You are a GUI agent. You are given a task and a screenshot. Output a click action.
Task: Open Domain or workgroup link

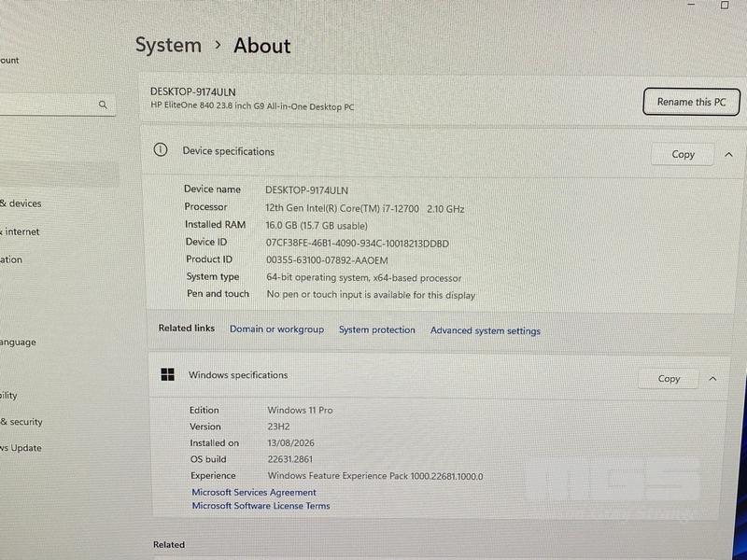(276, 329)
